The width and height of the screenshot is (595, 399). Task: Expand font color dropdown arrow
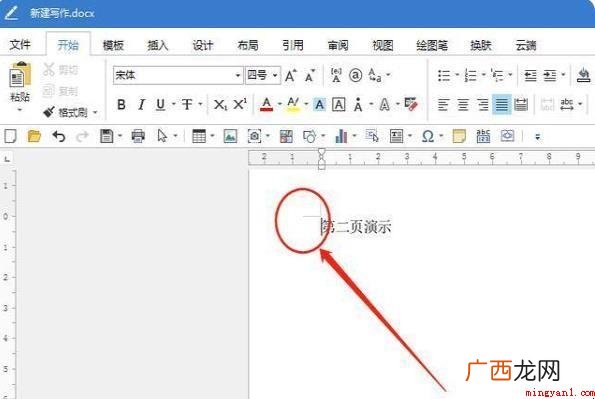click(280, 104)
